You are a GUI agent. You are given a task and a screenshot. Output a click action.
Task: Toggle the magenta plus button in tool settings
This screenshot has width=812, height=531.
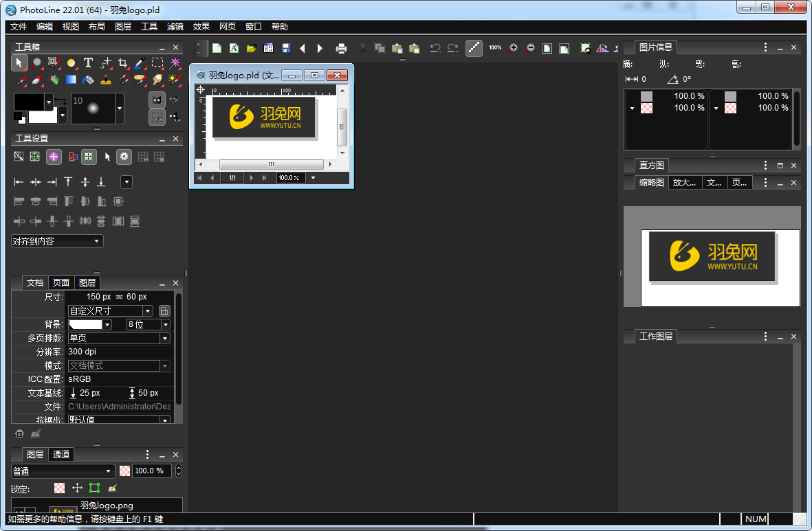tap(54, 157)
